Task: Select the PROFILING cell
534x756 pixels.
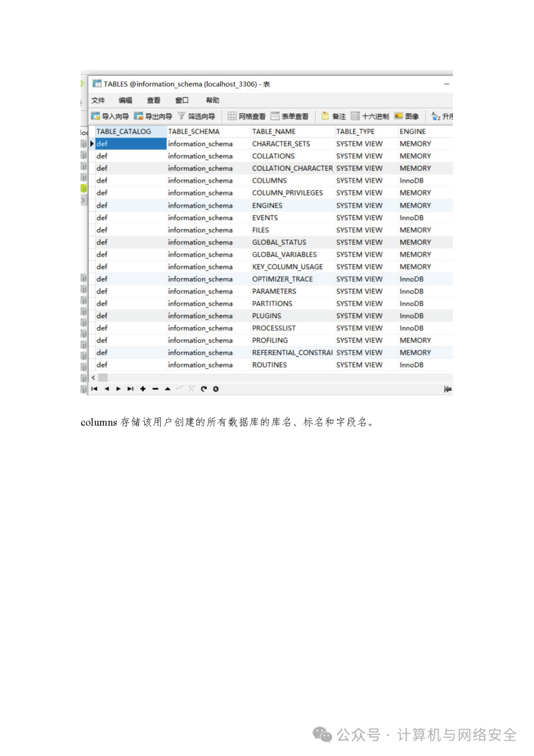Action: click(293, 340)
